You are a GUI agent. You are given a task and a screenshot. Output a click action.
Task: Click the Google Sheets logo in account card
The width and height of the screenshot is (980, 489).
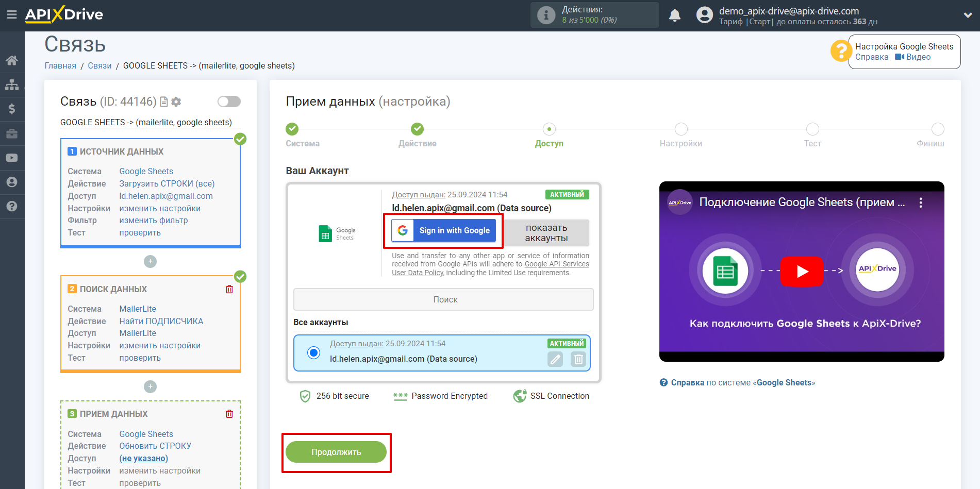pyautogui.click(x=337, y=233)
